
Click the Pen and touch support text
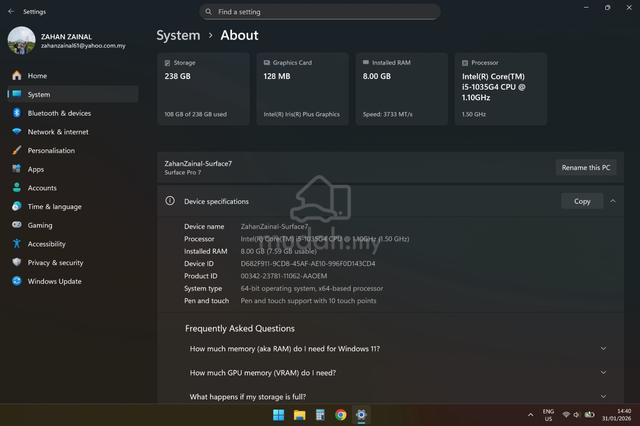pyautogui.click(x=308, y=301)
